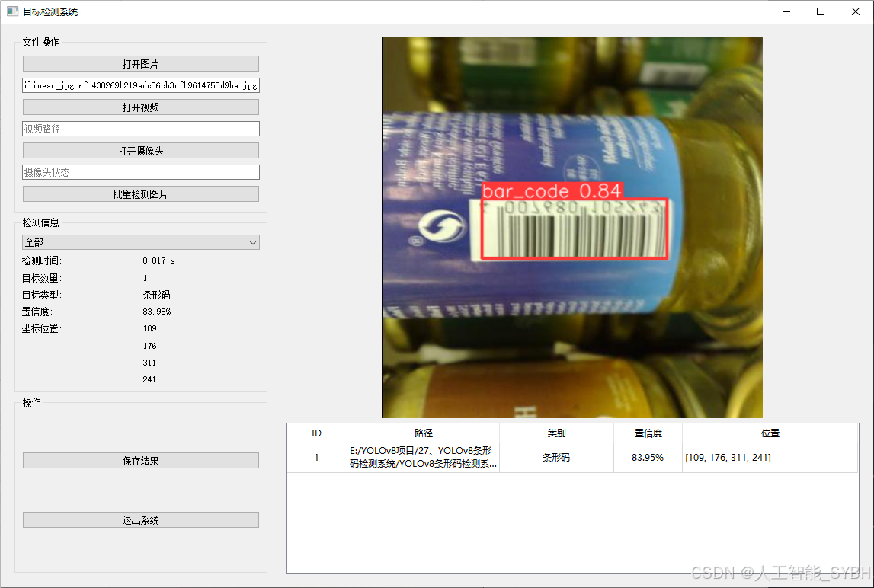Viewport: 874px width, 588px height.
Task: Click the 摄像头状态 status field
Action: [140, 172]
